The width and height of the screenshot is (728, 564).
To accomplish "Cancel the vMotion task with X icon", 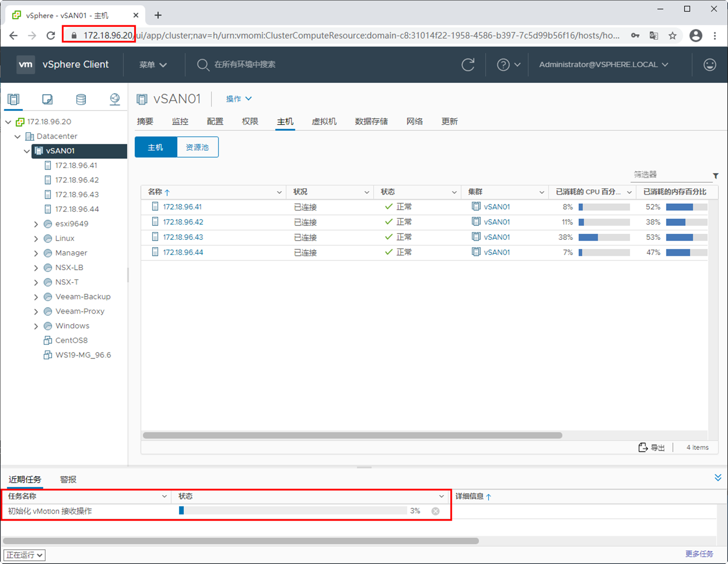I will 435,511.
